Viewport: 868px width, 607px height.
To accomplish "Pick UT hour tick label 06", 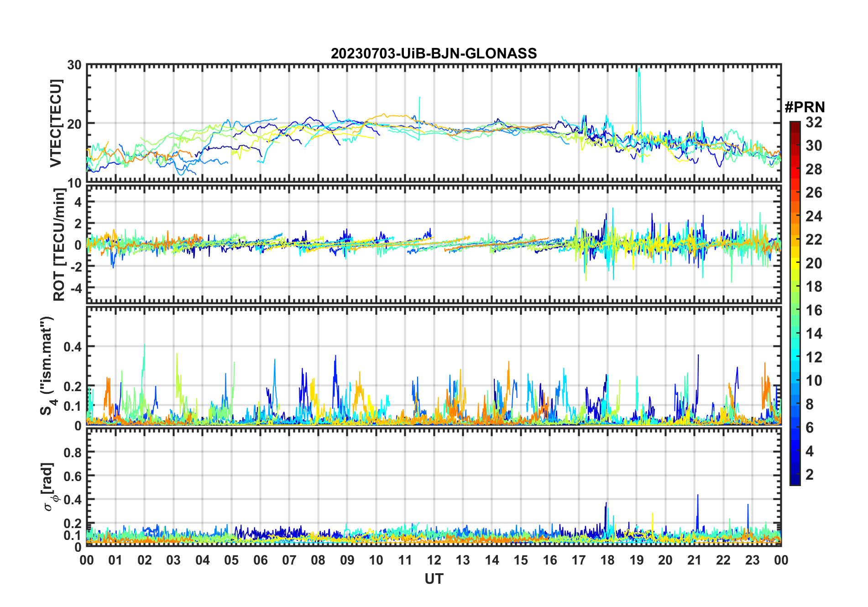I will click(x=261, y=560).
